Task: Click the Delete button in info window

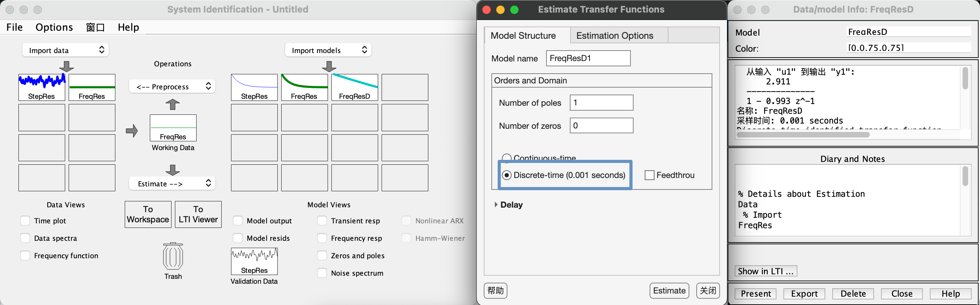Action: [853, 293]
